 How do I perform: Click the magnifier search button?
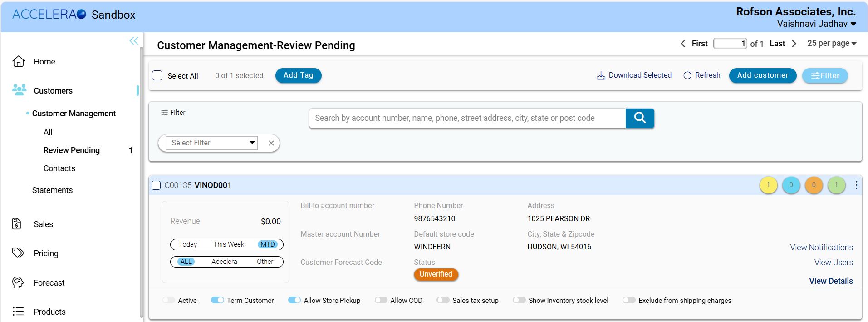pyautogui.click(x=639, y=118)
